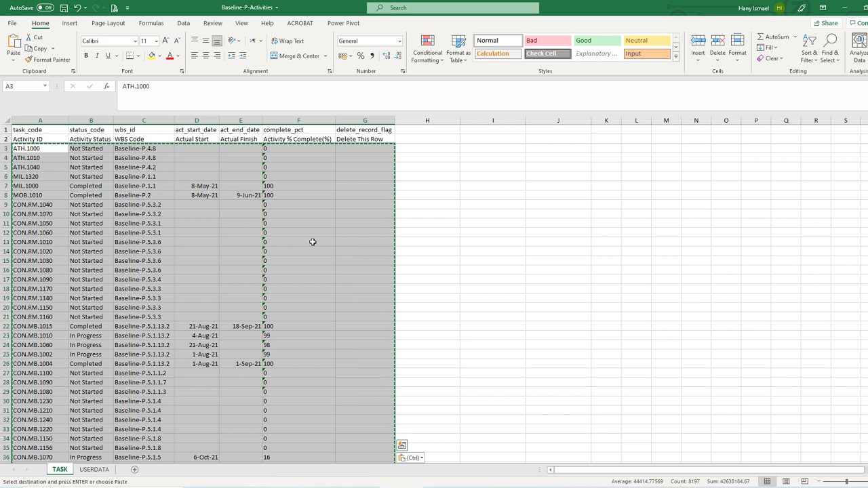The image size is (868, 488).
Task: Open Conditional Formatting menu
Action: (427, 49)
